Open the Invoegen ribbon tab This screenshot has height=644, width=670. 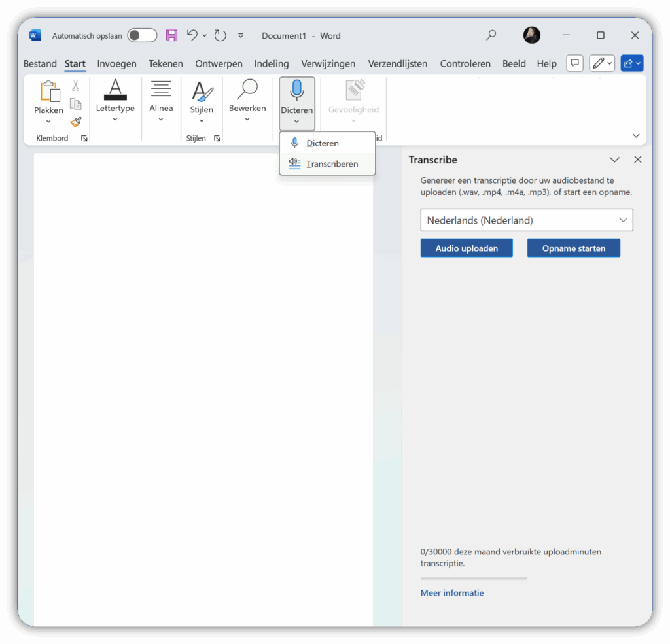[116, 63]
